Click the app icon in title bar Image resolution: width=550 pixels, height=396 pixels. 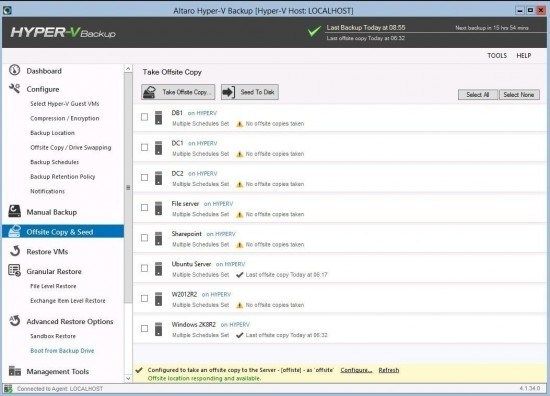coord(7,10)
